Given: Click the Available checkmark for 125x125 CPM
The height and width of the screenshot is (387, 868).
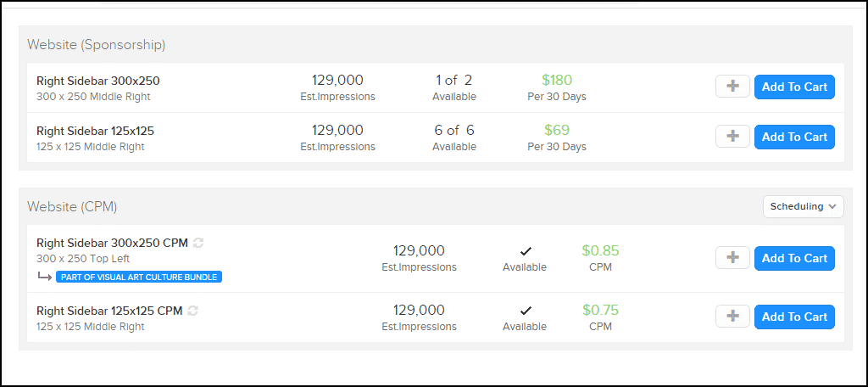Looking at the screenshot, I should pyautogui.click(x=525, y=311).
